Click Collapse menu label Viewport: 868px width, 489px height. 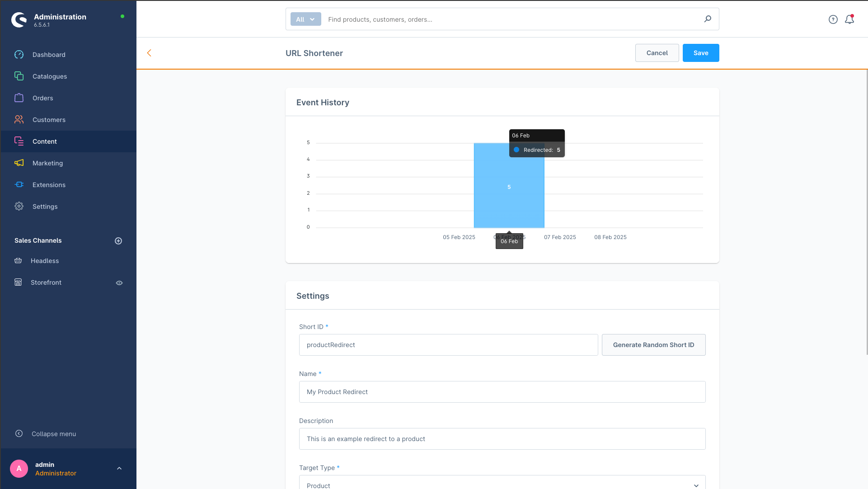tap(54, 434)
